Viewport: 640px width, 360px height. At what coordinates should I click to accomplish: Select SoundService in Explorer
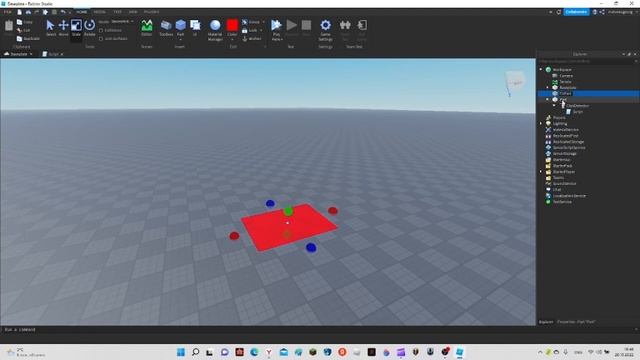click(564, 184)
